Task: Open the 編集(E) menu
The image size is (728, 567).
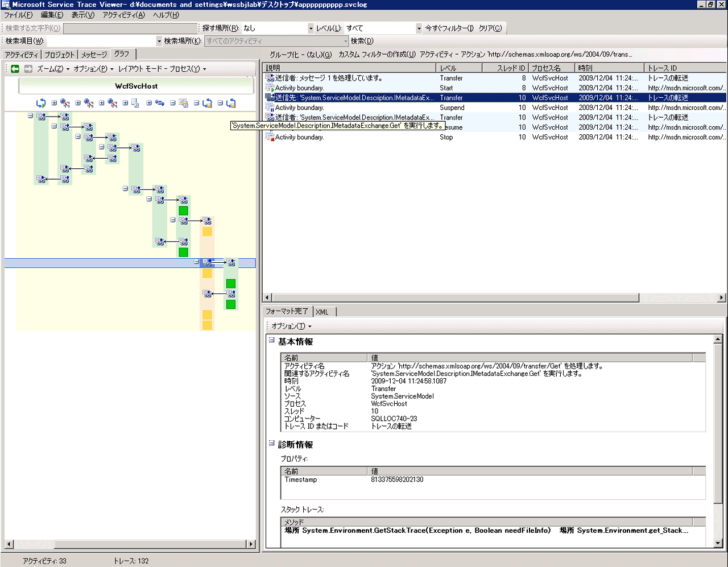Action: tap(52, 15)
